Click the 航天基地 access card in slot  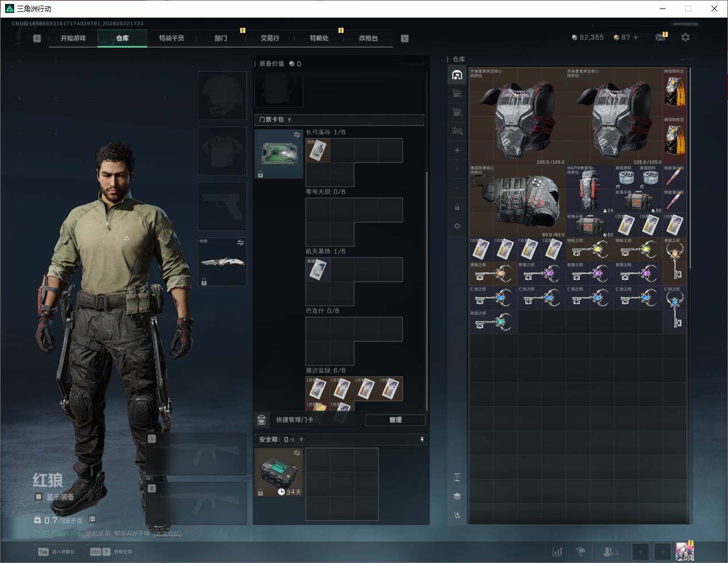[317, 270]
